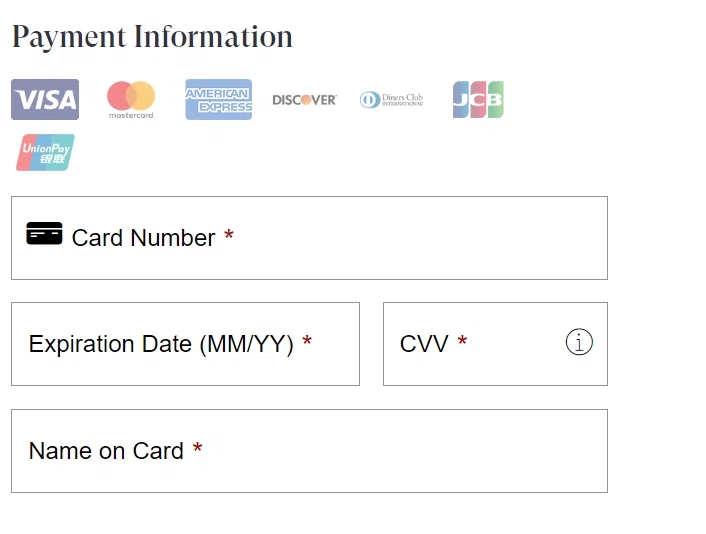This screenshot has height=534, width=706.
Task: Click the Discover card logo
Action: pyautogui.click(x=305, y=100)
